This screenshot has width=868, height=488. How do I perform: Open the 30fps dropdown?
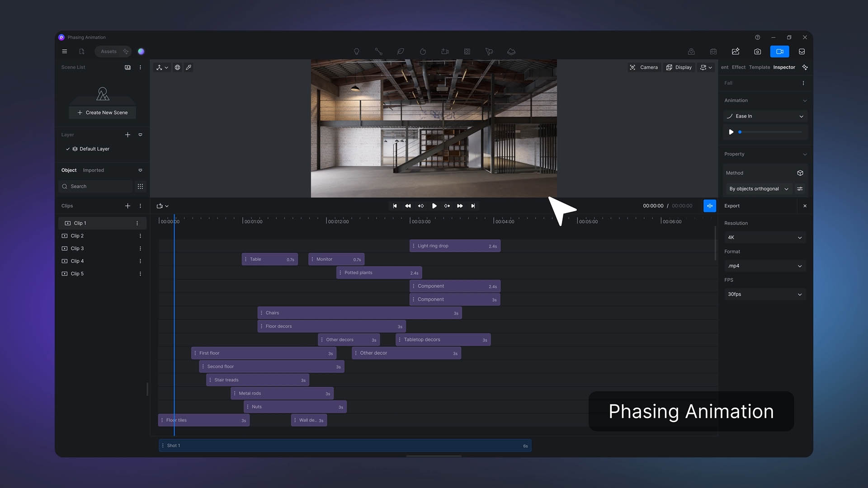point(765,294)
